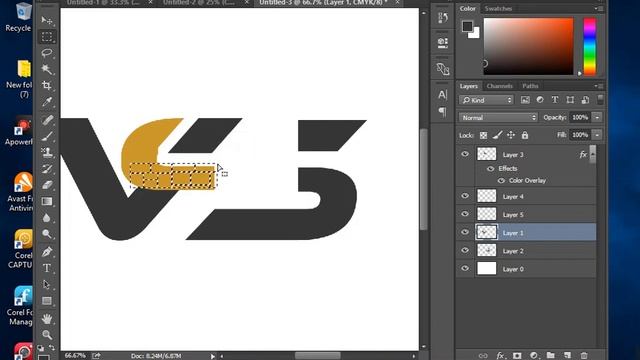The height and width of the screenshot is (360, 640).
Task: Select the Eraser tool
Action: (47, 185)
